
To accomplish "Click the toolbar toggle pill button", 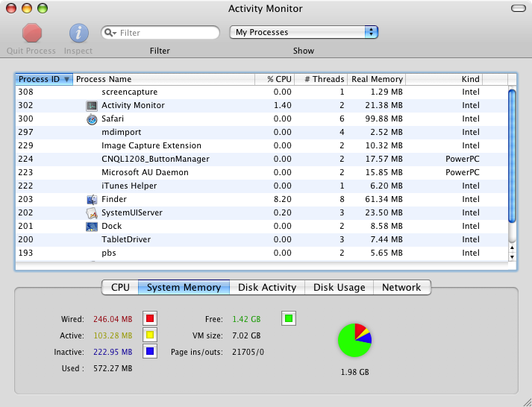I will tap(519, 8).
